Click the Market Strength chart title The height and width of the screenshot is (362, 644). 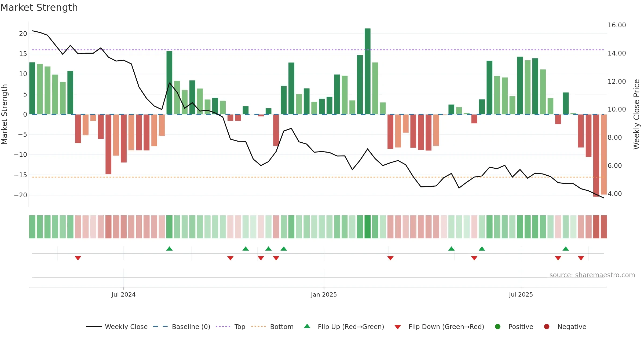tap(39, 8)
